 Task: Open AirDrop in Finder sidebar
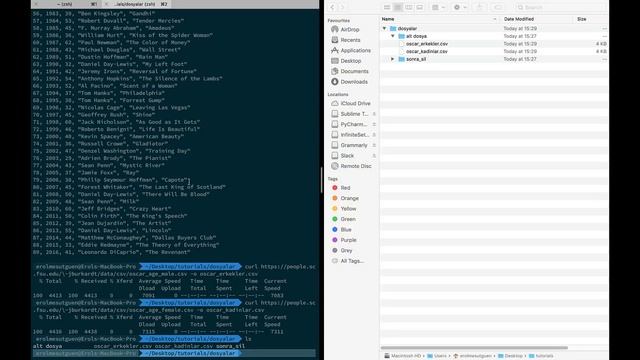coord(345,29)
